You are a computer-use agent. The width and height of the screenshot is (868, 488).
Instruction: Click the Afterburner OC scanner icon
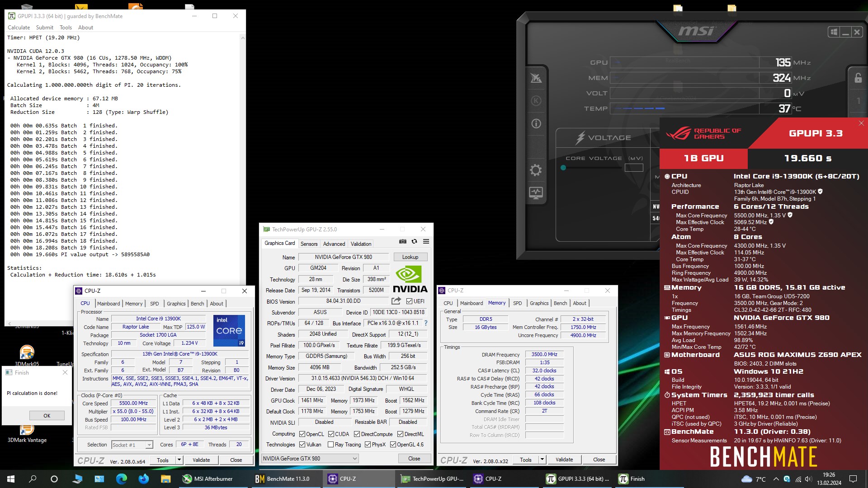tap(536, 78)
